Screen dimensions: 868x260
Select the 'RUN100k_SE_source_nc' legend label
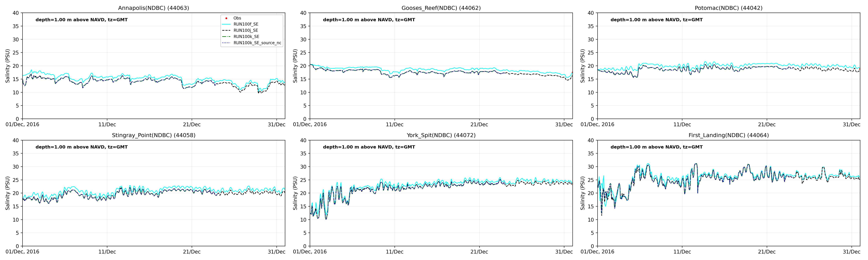coord(258,43)
